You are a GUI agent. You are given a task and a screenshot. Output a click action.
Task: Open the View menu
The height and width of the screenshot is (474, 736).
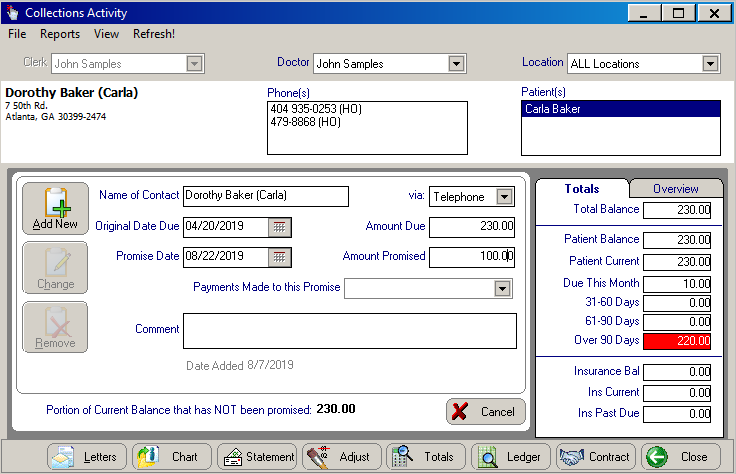point(106,34)
